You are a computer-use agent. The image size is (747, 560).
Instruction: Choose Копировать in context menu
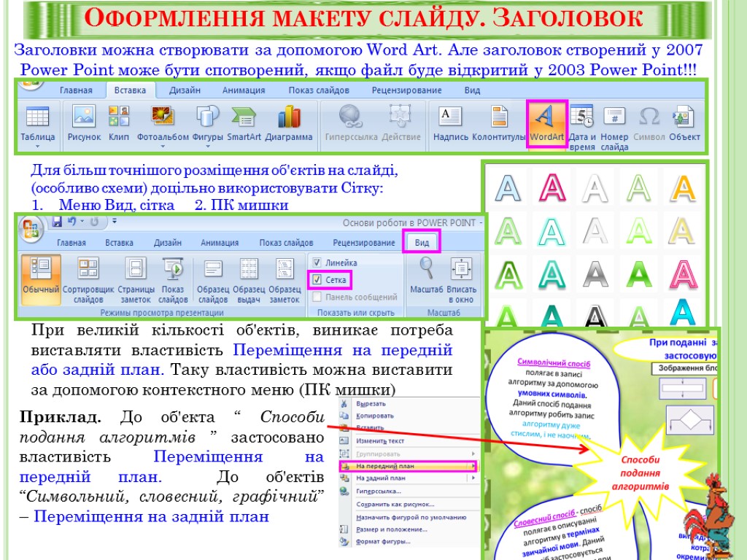(374, 416)
